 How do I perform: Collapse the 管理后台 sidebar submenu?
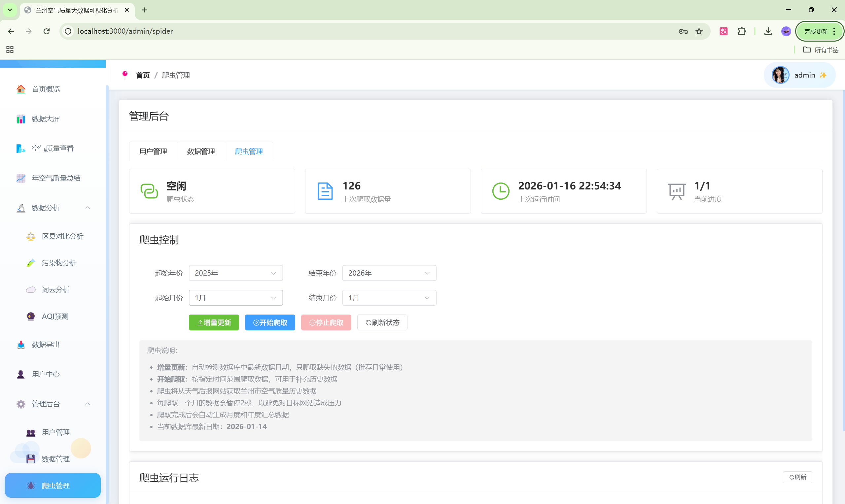88,404
